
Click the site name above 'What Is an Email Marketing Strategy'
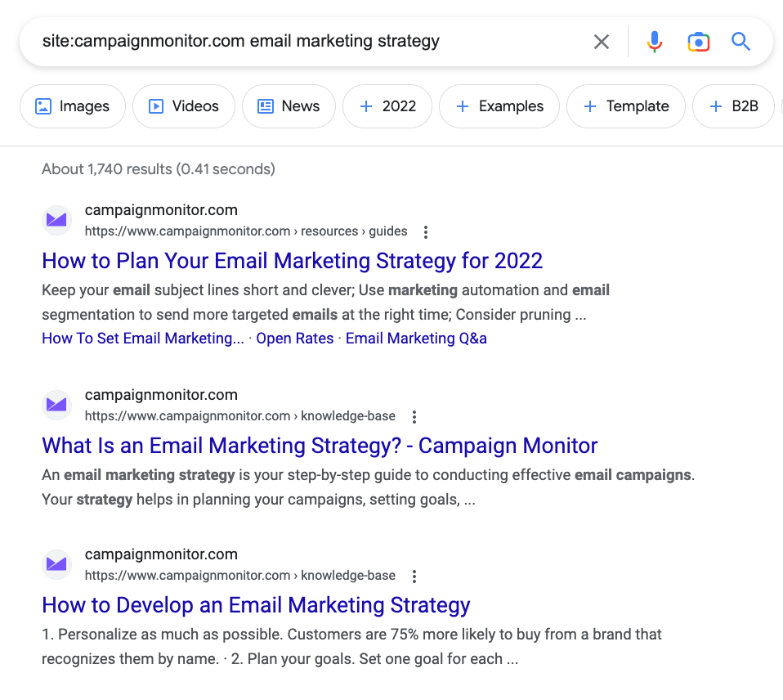pos(161,395)
